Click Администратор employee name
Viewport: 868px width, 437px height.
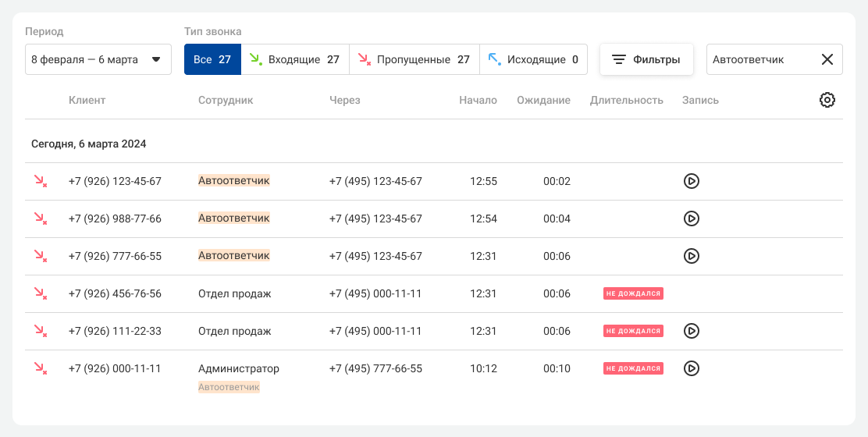click(239, 368)
